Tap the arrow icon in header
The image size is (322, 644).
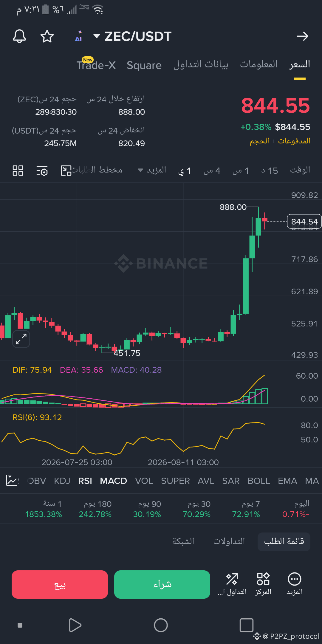(x=302, y=36)
